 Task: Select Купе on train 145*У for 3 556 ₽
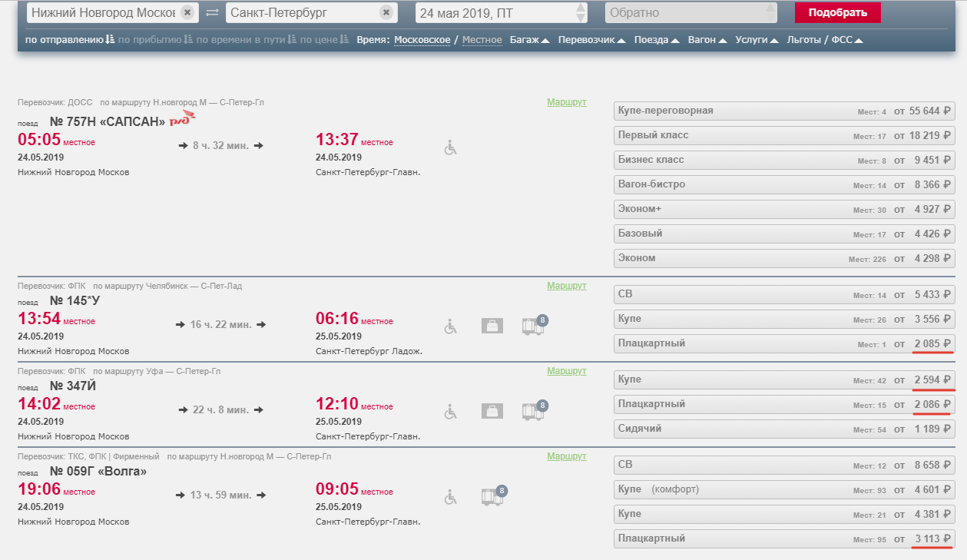coord(784,319)
